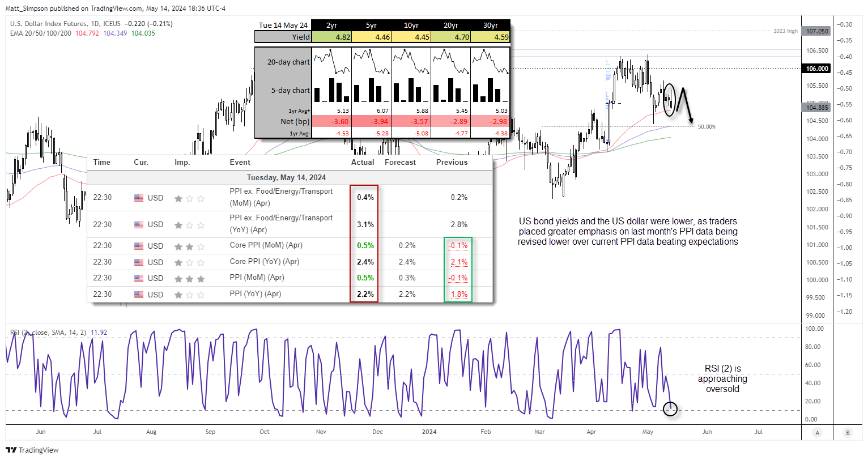Click the 30yr yield value 4.59

(x=491, y=37)
